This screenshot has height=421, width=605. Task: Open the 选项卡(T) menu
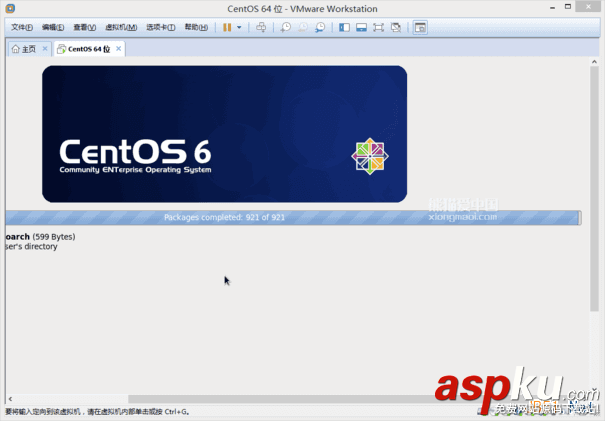click(x=161, y=27)
